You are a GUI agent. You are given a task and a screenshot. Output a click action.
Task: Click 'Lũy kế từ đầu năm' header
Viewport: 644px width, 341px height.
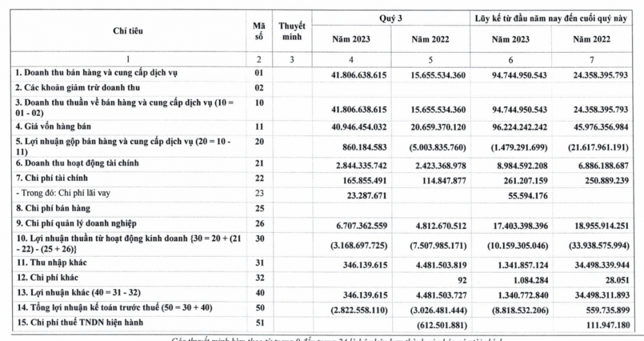click(x=558, y=19)
